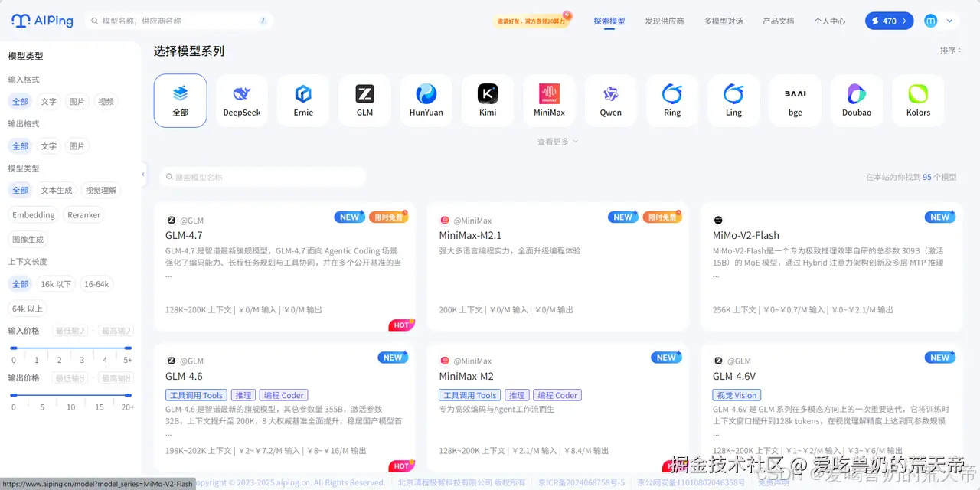Toggle the 文本生成 model type filter
The height and width of the screenshot is (490, 980).
point(56,190)
